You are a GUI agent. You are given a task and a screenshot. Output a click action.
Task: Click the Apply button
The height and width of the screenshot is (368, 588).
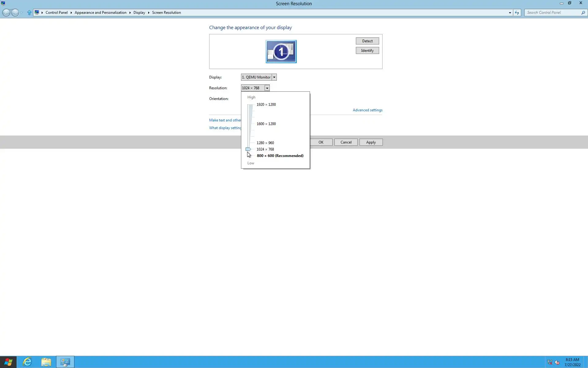pyautogui.click(x=371, y=142)
